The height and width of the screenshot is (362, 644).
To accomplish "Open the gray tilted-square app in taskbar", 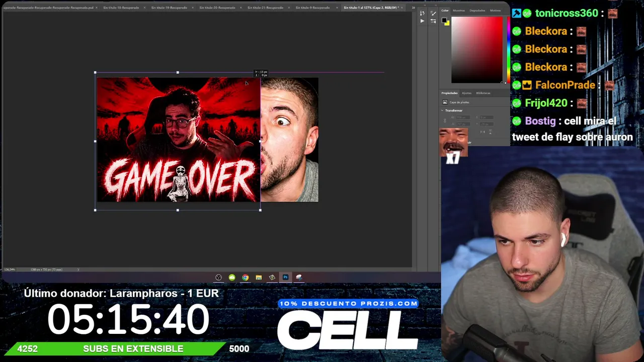I will point(272,277).
